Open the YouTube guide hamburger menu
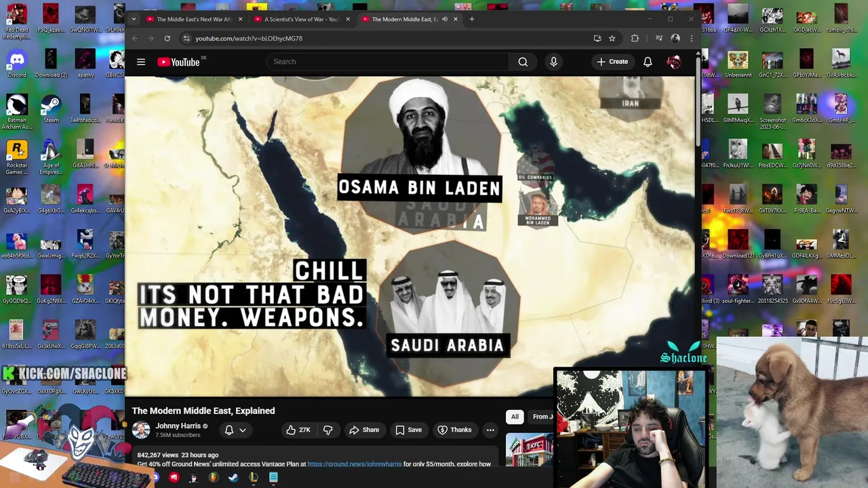The image size is (868, 488). (x=141, y=62)
